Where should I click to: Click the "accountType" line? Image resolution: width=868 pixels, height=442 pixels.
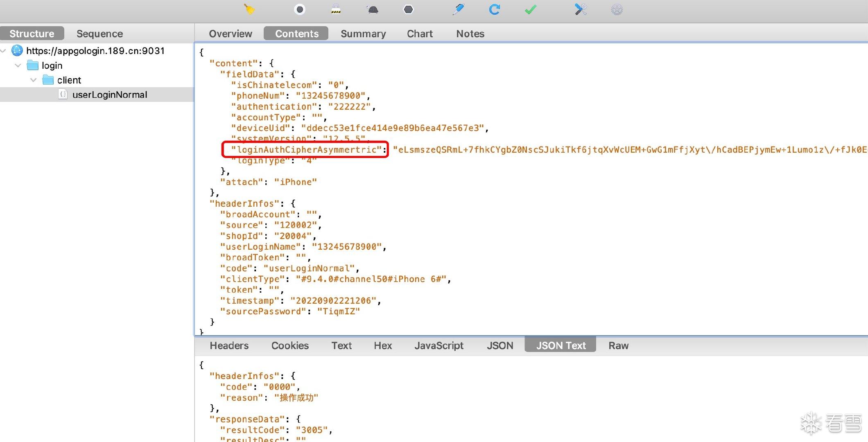click(279, 117)
